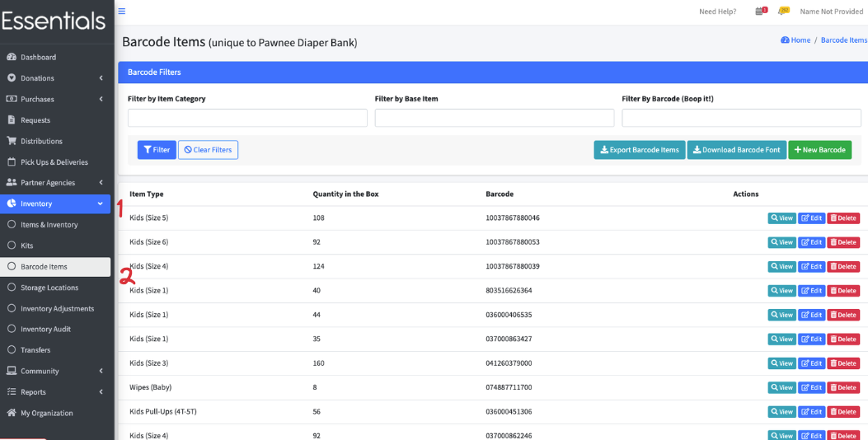Open the yellow announcements bell icon
This screenshot has width=868, height=440.
(783, 11)
